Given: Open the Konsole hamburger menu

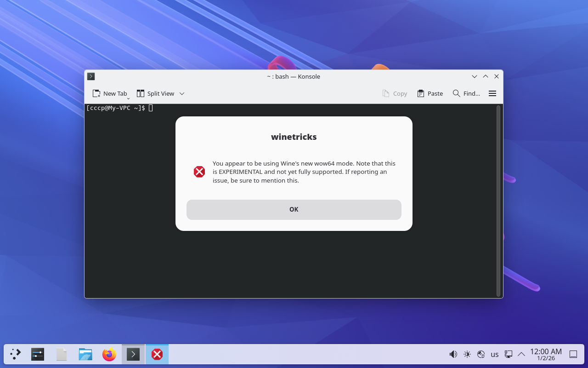Looking at the screenshot, I should coord(492,93).
